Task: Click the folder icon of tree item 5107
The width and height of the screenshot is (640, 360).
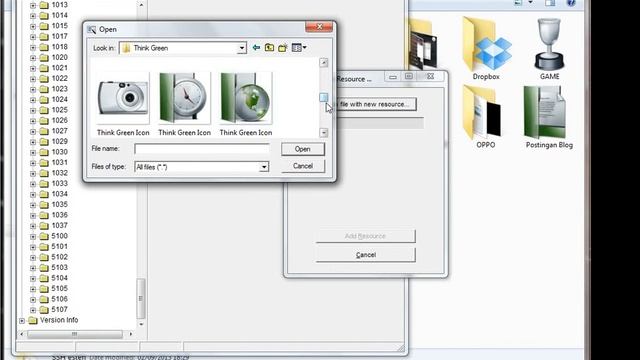Action: pos(44,310)
